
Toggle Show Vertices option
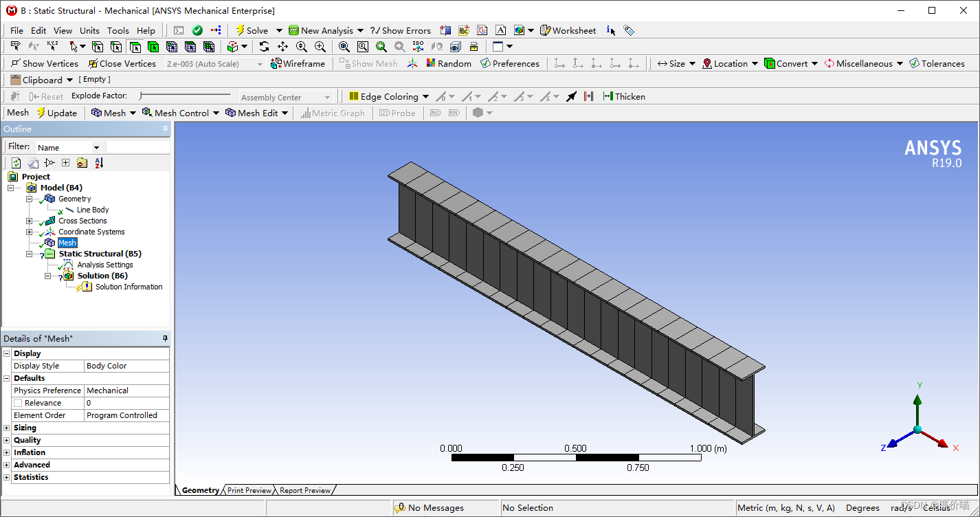click(x=45, y=63)
